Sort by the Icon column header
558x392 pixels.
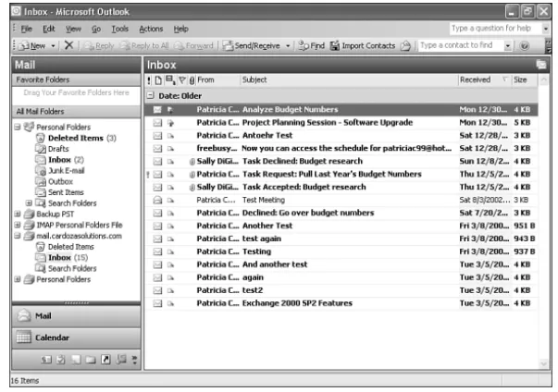click(158, 80)
